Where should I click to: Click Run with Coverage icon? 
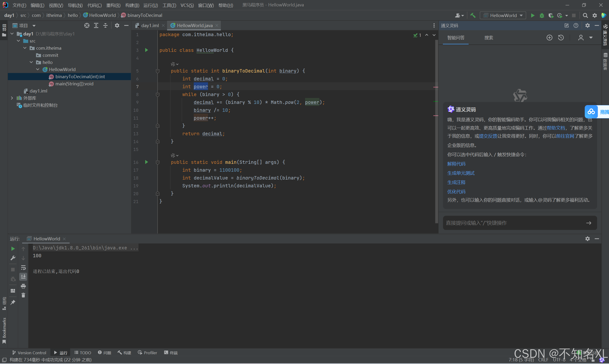tap(551, 15)
